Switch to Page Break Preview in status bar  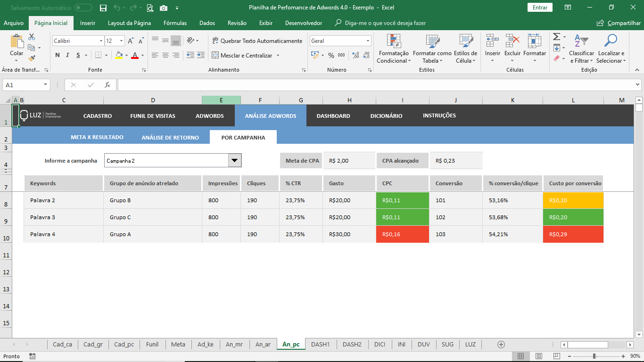[557, 356]
